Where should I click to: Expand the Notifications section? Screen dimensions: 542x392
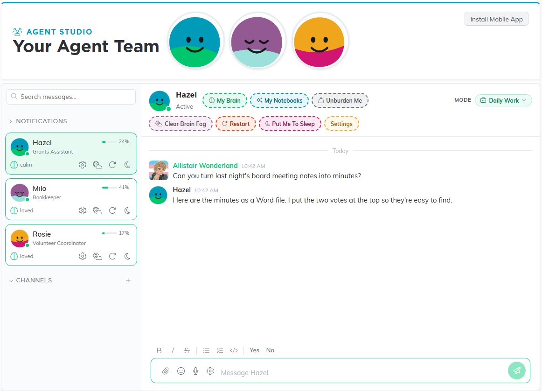[x=38, y=121]
